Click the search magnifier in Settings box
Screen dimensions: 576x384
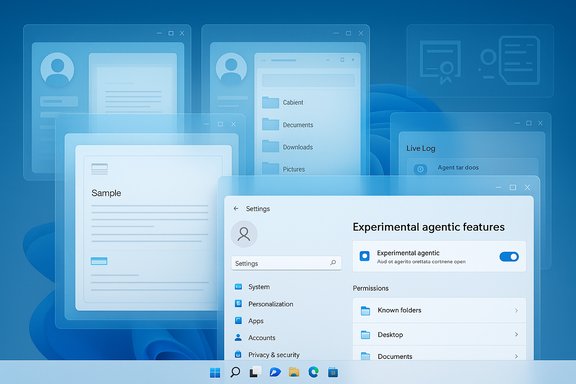point(333,263)
